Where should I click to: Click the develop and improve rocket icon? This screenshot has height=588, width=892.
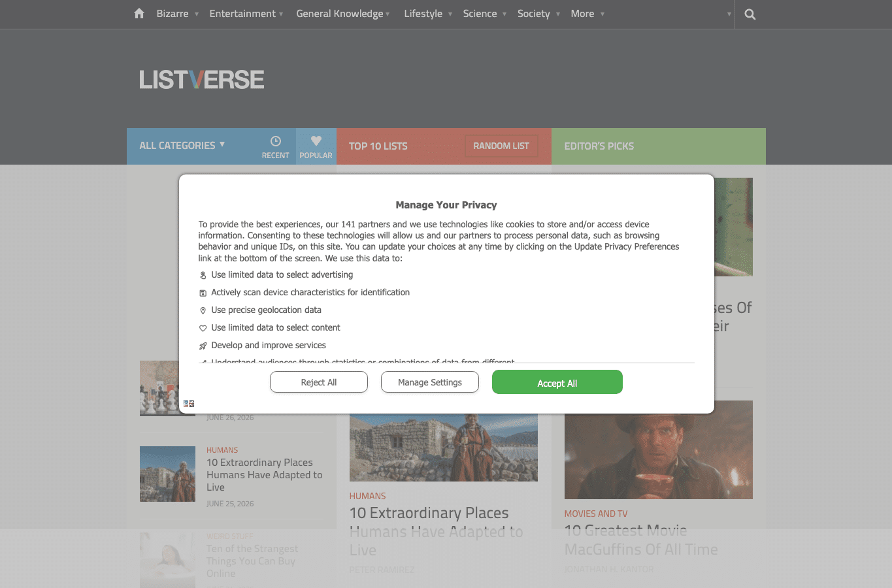click(x=203, y=346)
